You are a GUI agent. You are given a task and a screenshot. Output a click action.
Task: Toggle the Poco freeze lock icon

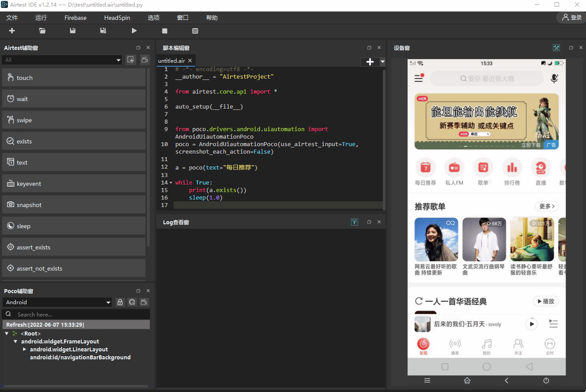(120, 302)
